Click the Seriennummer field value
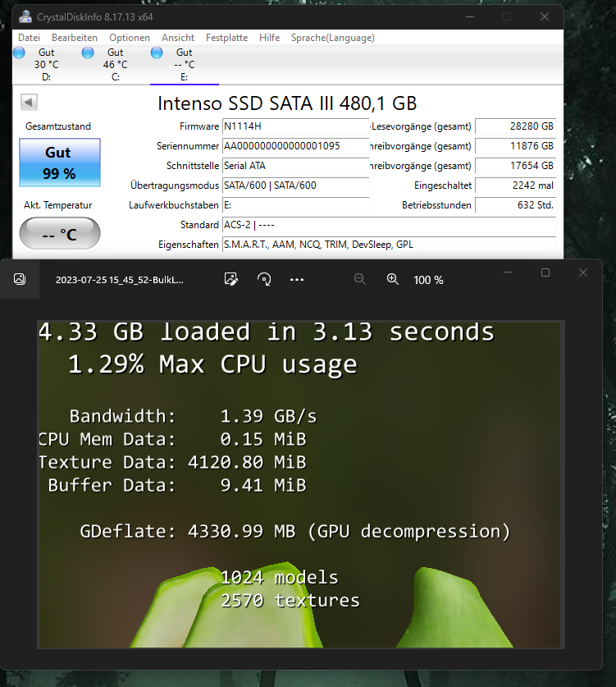This screenshot has height=687, width=616. click(296, 146)
